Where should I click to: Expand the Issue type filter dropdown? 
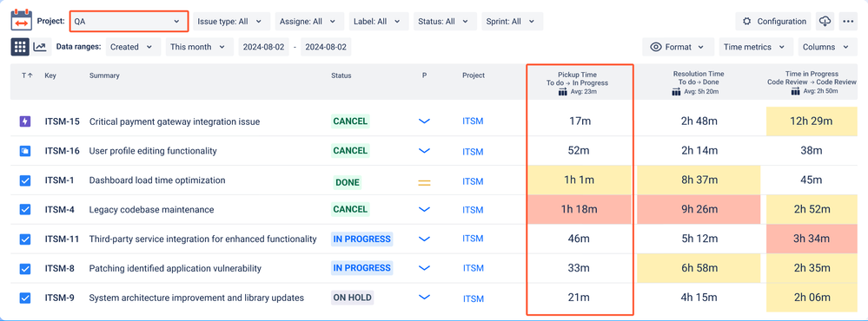point(231,21)
